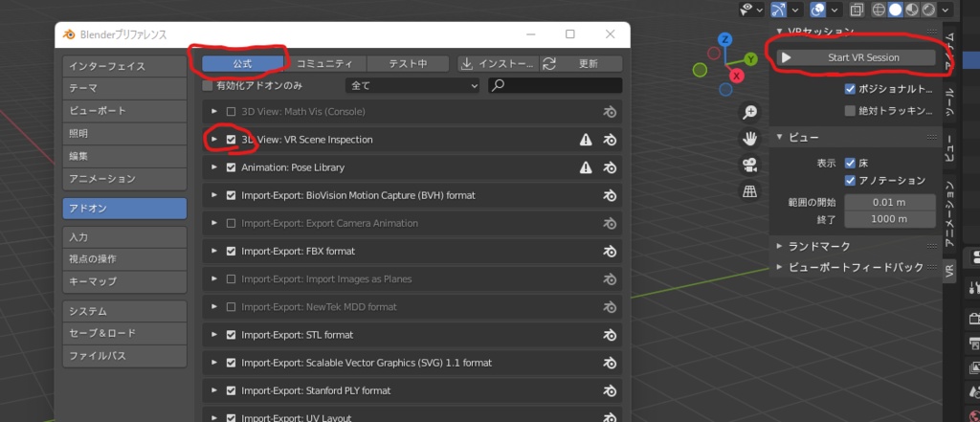Click the Start VR Session button
980x422 pixels.
[856, 57]
